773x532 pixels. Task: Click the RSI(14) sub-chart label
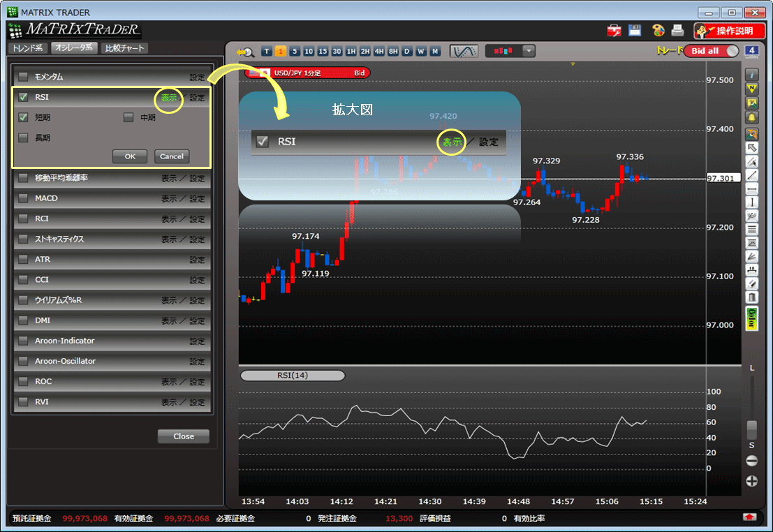point(293,376)
